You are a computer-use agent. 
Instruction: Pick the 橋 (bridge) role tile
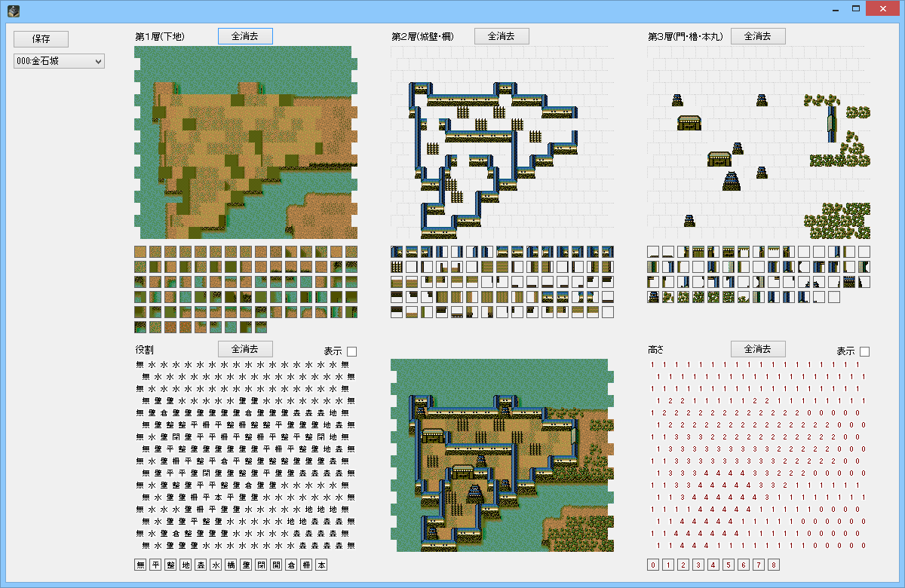[231, 565]
